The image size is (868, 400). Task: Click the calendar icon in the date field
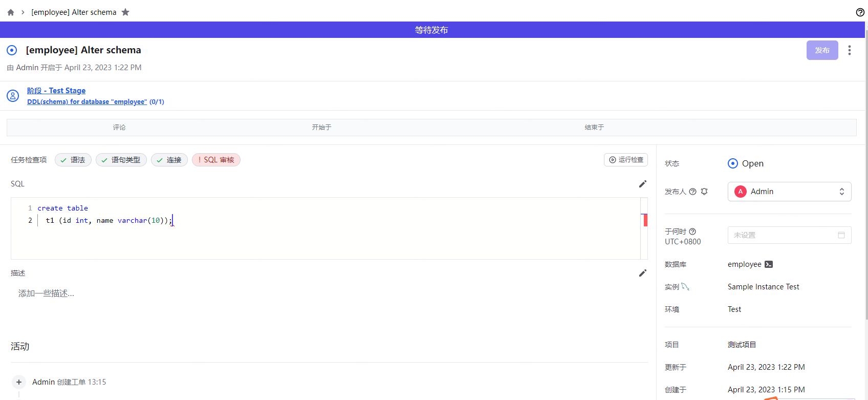[841, 235]
